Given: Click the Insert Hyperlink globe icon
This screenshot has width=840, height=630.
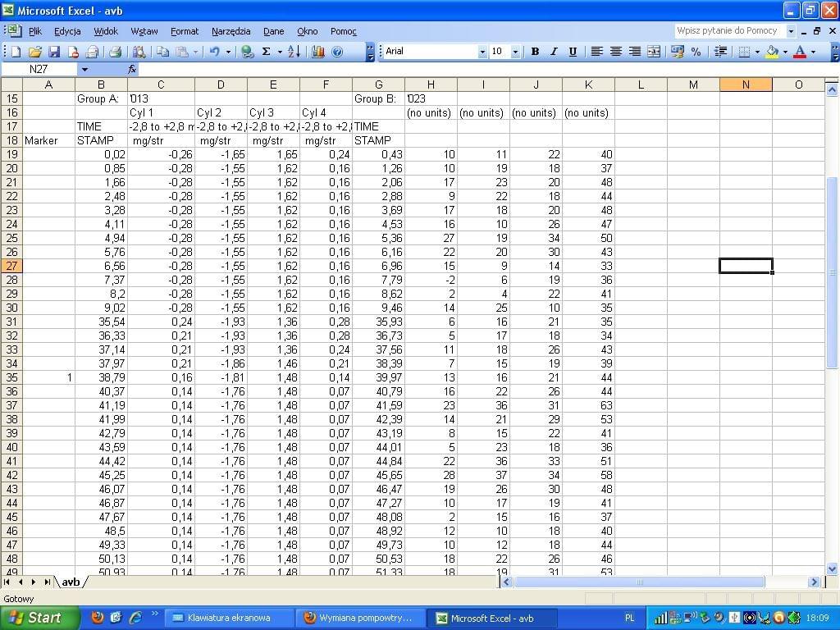Looking at the screenshot, I should coord(247,52).
